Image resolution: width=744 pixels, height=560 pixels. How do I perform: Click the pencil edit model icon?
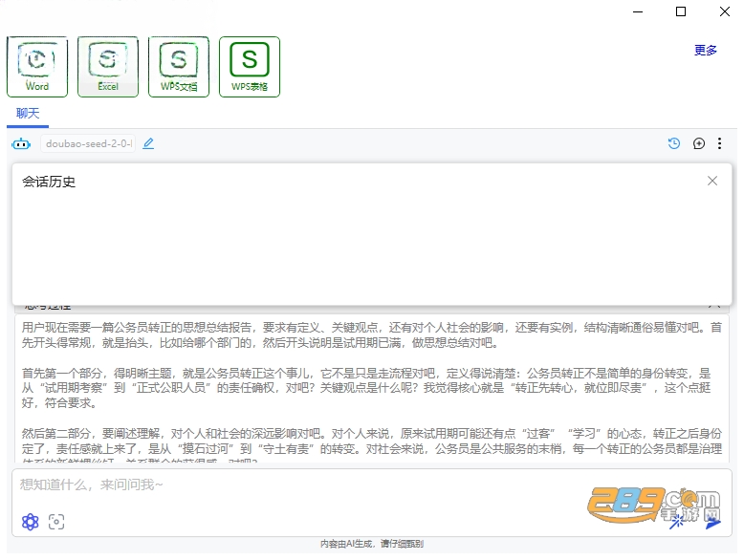click(x=148, y=143)
